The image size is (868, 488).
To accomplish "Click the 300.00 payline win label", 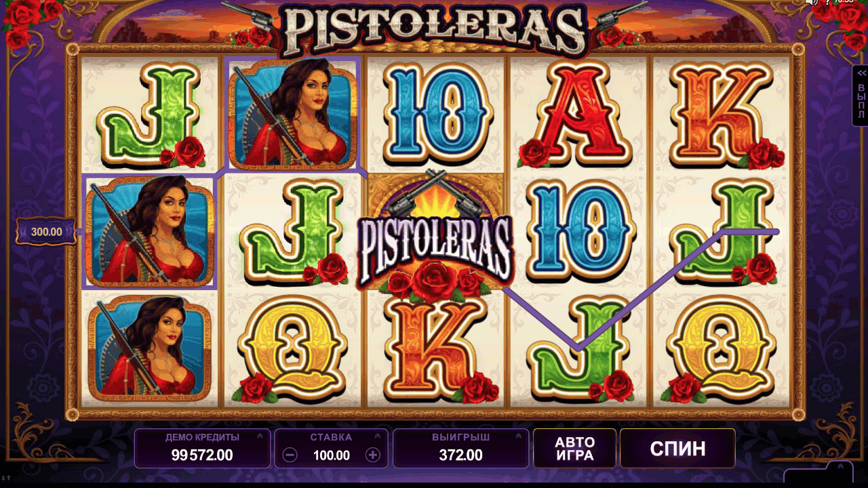I will coord(46,232).
